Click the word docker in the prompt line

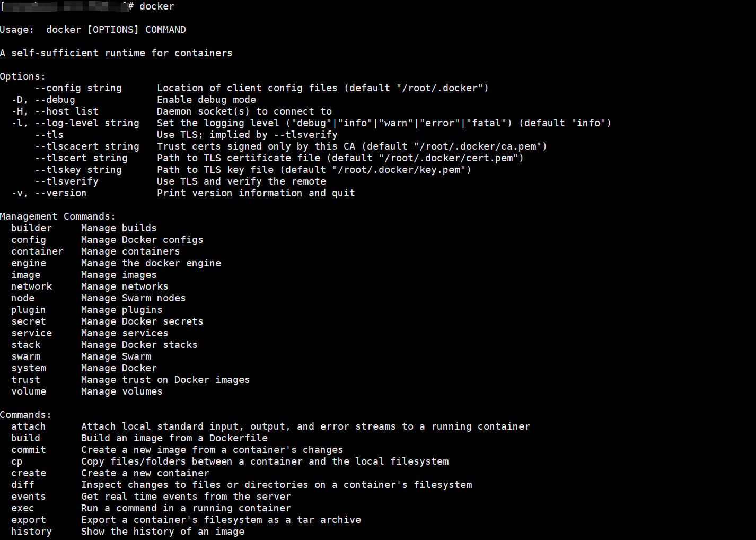click(x=157, y=6)
